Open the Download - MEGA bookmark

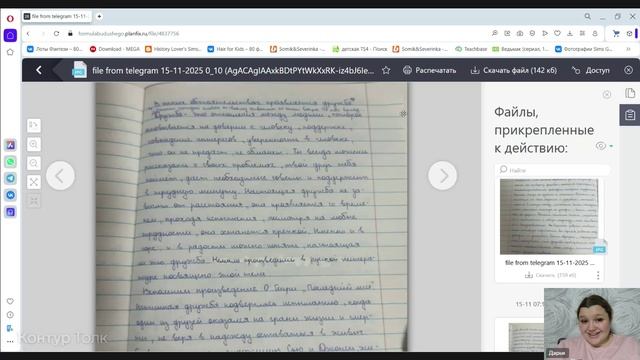pos(115,49)
